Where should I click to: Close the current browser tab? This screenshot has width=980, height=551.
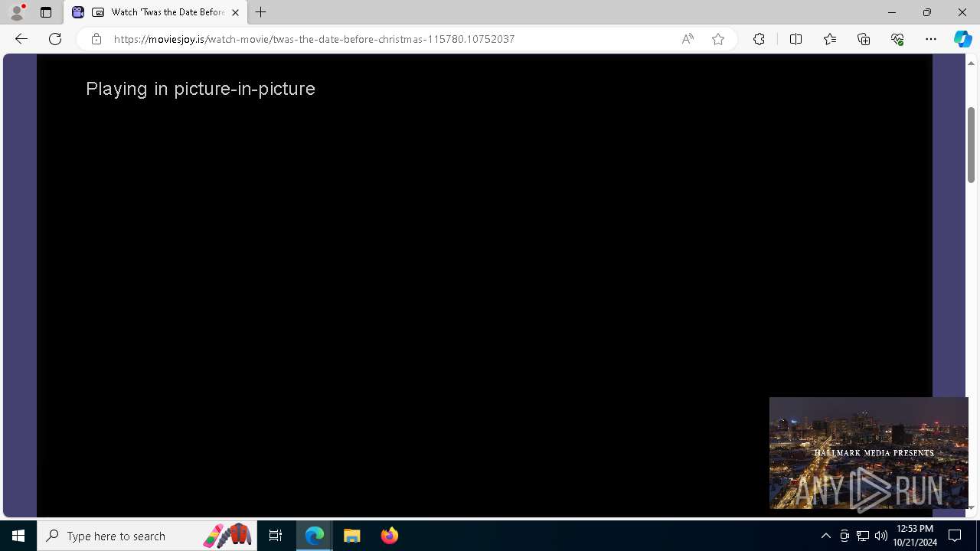tap(235, 12)
